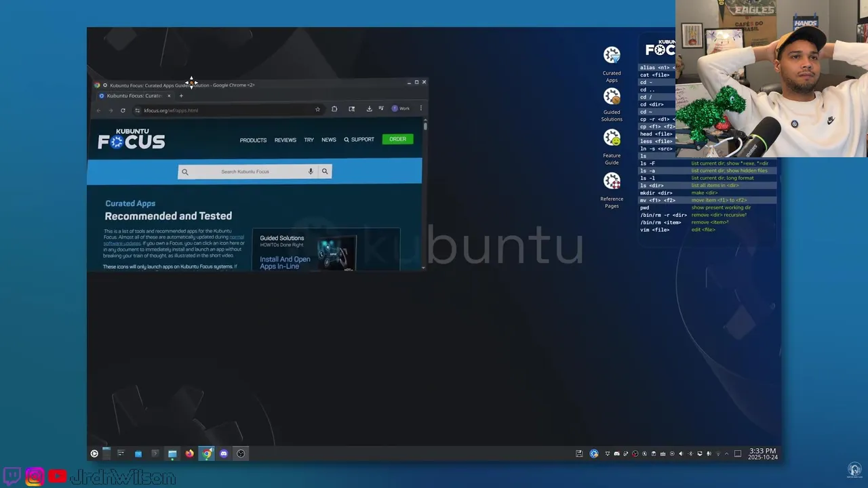Switch to Google Chrome in the taskbar
868x488 pixels.
[206, 453]
